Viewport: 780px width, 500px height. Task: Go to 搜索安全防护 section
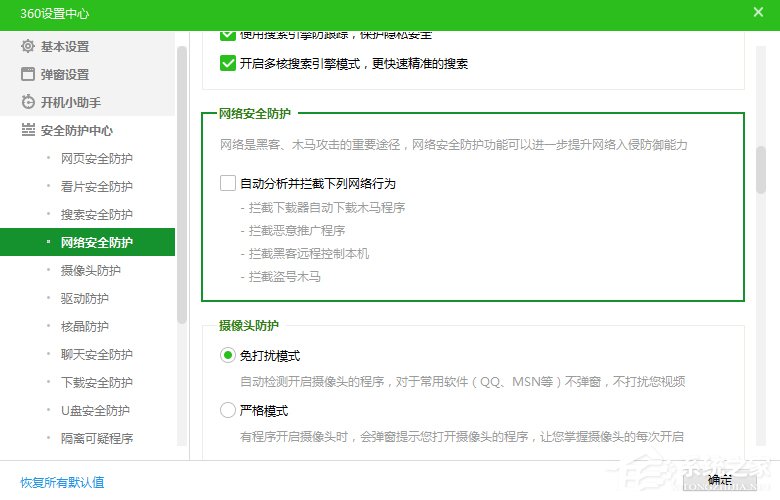96,215
